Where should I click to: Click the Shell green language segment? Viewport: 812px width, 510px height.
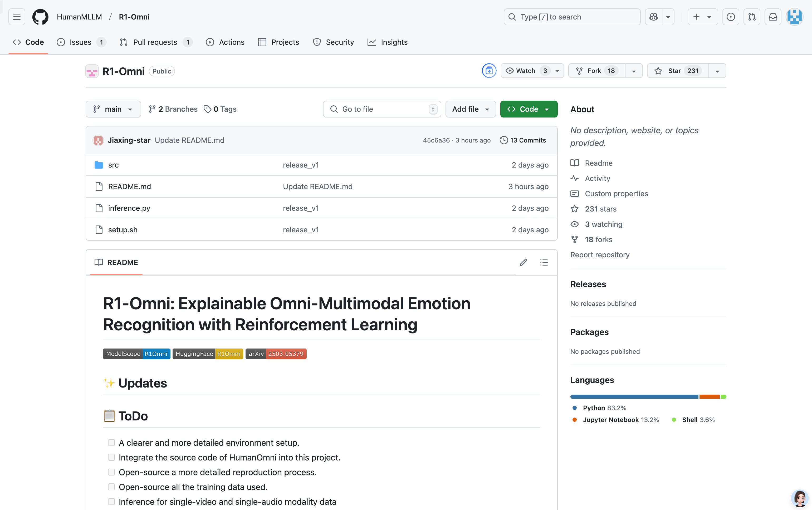(723, 397)
